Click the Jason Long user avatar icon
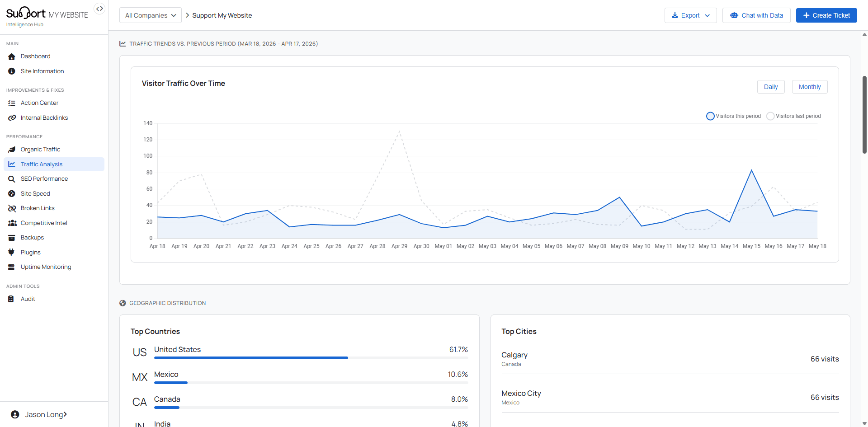The height and width of the screenshot is (427, 868). [x=15, y=415]
